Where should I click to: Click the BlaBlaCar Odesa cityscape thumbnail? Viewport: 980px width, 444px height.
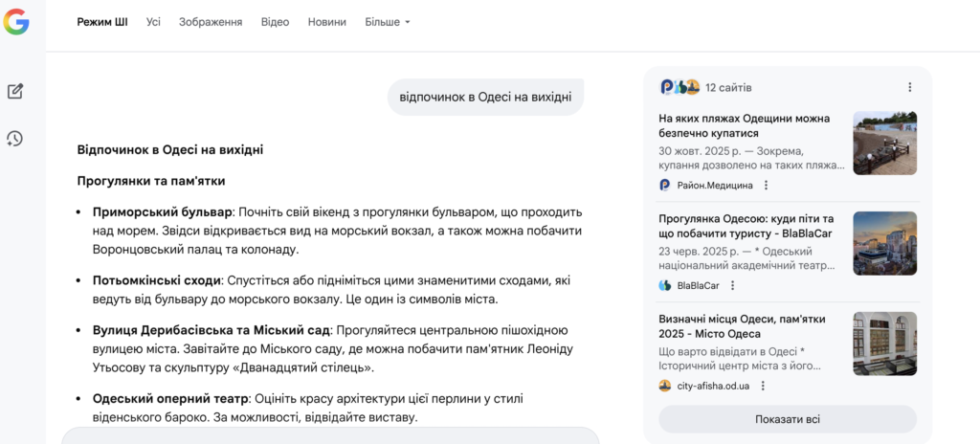pyautogui.click(x=884, y=243)
